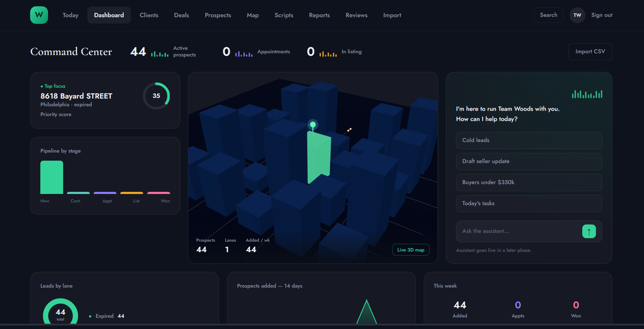This screenshot has width=644, height=329.
Task: Click the assistant audio waveform icon
Action: tap(587, 94)
